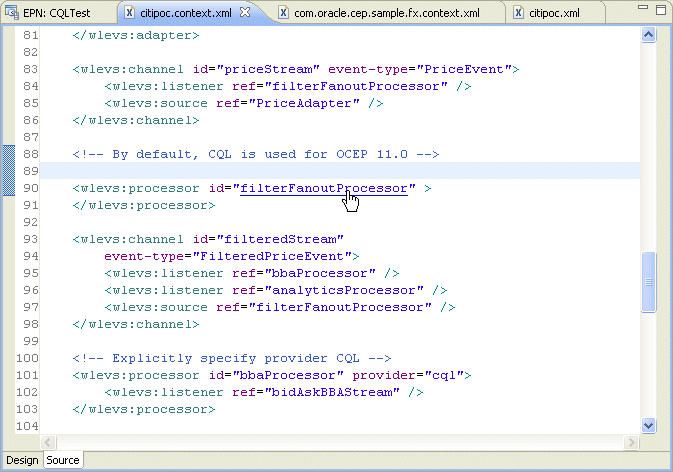
Task: Place cursor on empty line 89
Action: coord(340,171)
